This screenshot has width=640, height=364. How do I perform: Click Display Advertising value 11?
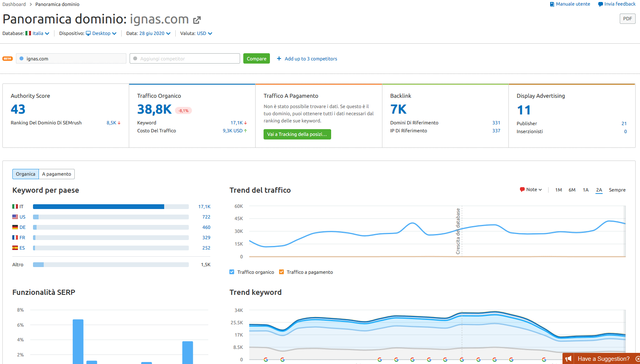pos(524,110)
